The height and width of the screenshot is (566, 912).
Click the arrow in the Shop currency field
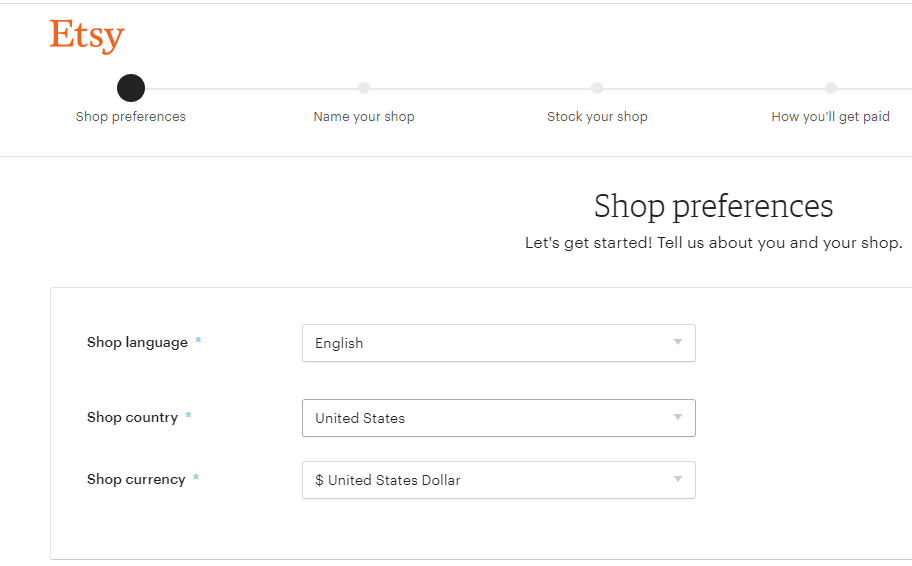click(x=678, y=480)
